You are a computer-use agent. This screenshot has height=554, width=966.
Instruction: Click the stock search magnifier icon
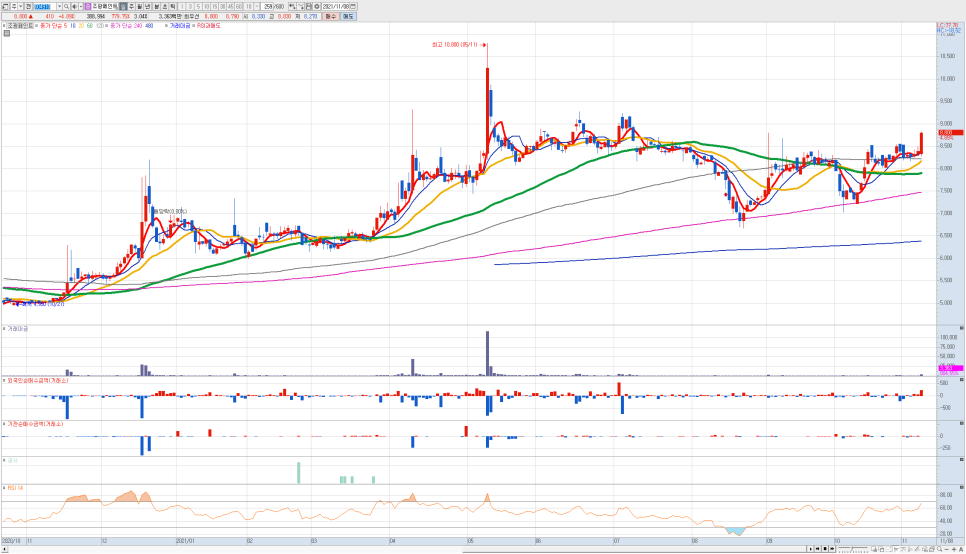[67, 6]
